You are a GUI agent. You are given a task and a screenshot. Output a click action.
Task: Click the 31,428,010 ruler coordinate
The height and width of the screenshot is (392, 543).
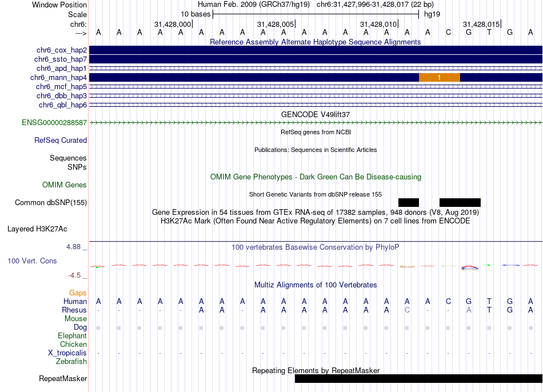pyautogui.click(x=378, y=24)
